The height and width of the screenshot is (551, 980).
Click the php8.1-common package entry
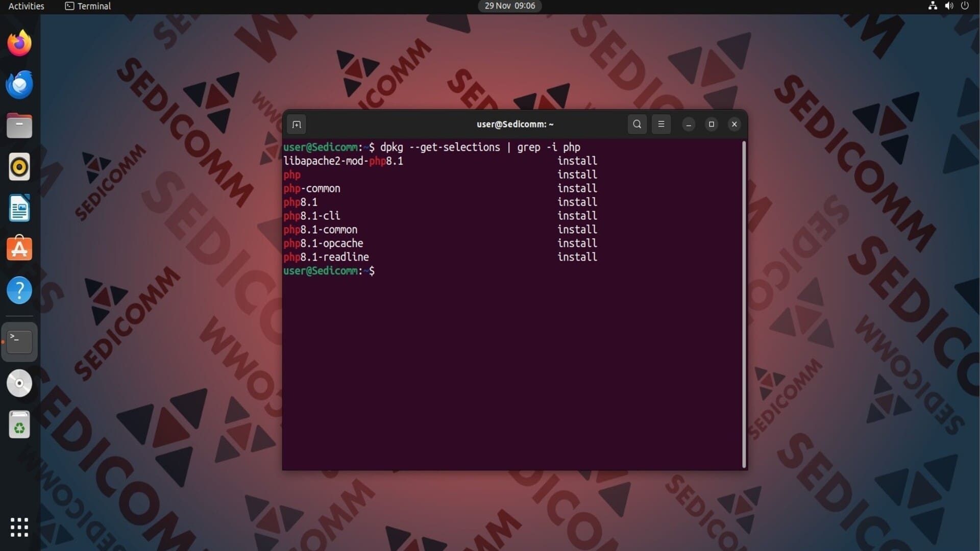click(x=321, y=230)
